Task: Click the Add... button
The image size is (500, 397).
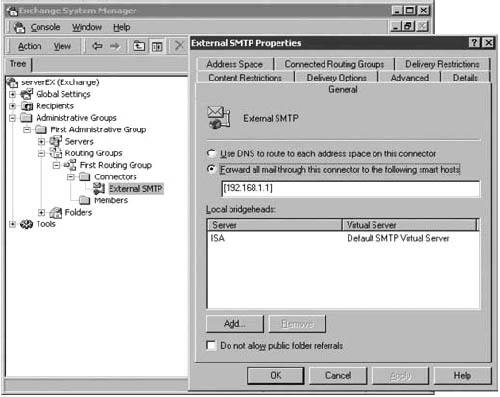Action: (235, 324)
